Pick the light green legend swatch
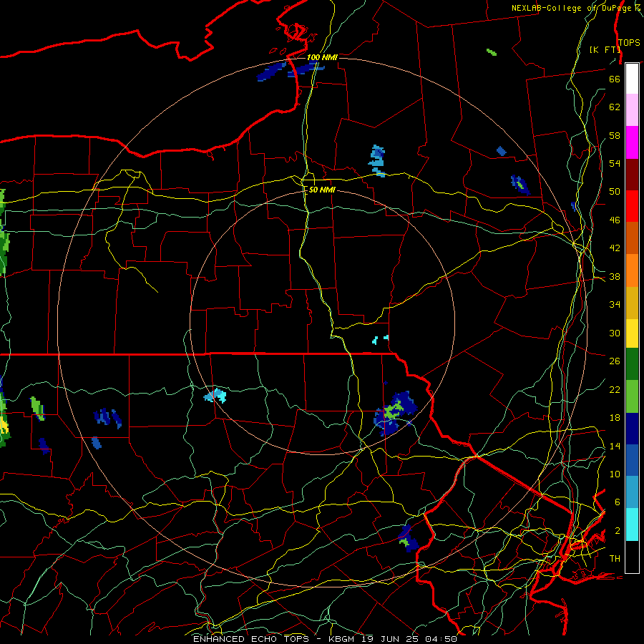The width and height of the screenshot is (644, 644). 632,396
